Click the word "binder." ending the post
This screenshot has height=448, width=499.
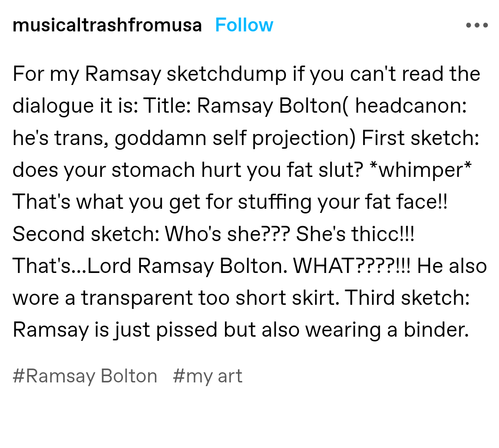click(x=436, y=330)
